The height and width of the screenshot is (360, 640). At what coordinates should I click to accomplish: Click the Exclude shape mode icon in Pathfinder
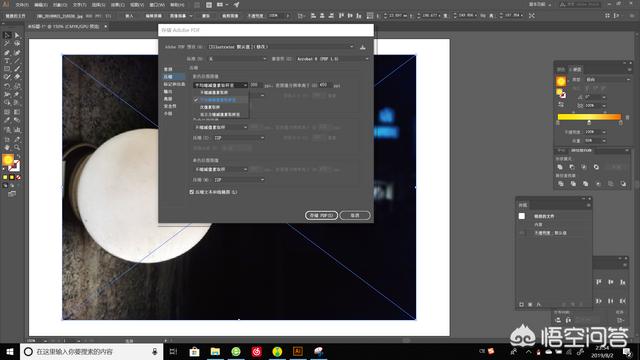[596, 167]
